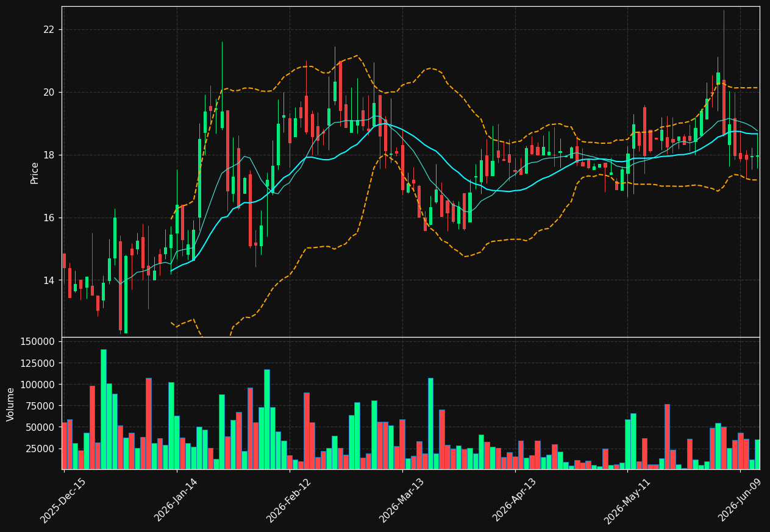The height and width of the screenshot is (532, 770).
Task: Click the 2026-May-11 date label
Action: coord(627,500)
